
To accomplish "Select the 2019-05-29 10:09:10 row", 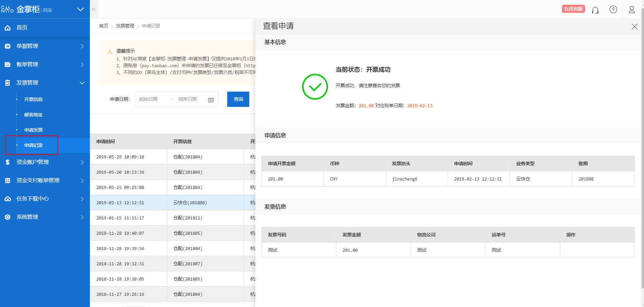I will coord(173,157).
